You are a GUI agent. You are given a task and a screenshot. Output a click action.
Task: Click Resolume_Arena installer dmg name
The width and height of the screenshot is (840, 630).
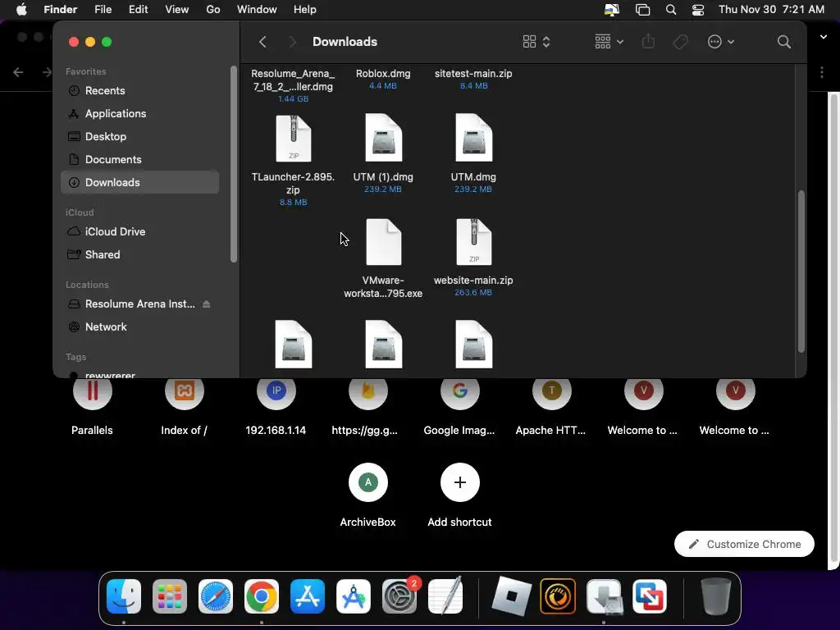pyautogui.click(x=293, y=80)
